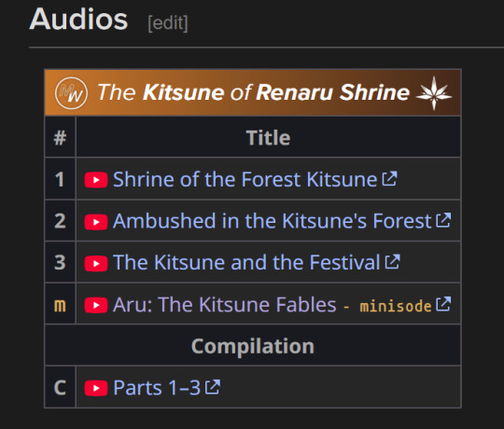Image resolution: width=504 pixels, height=429 pixels.
Task: Open The Kitsune and the Festival link
Action: (246, 263)
